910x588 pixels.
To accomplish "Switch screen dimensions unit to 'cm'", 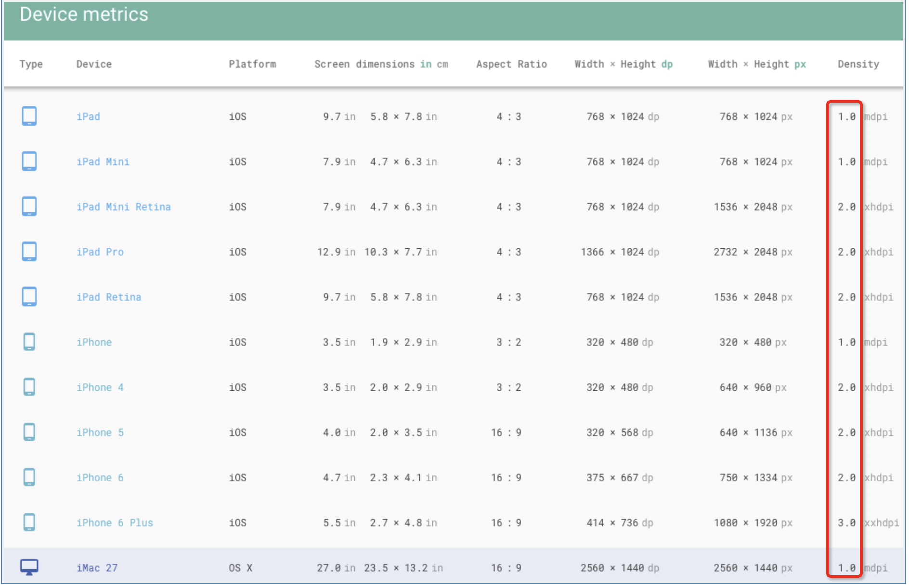I will click(x=442, y=64).
